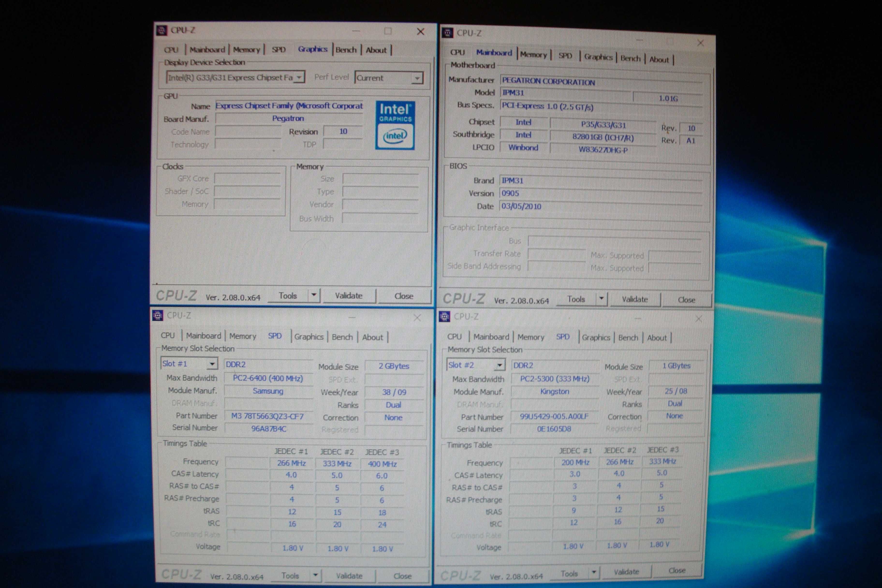Click Tools button in Graphics window

pyautogui.click(x=288, y=295)
